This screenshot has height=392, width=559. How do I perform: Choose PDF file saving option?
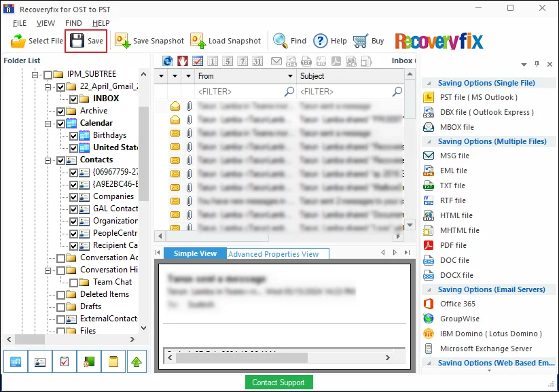coord(453,246)
